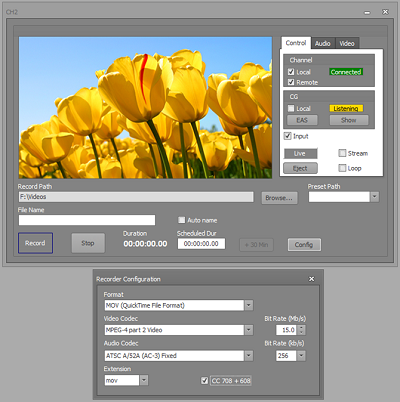Expand the Format dropdown
The image size is (400, 402).
249,305
